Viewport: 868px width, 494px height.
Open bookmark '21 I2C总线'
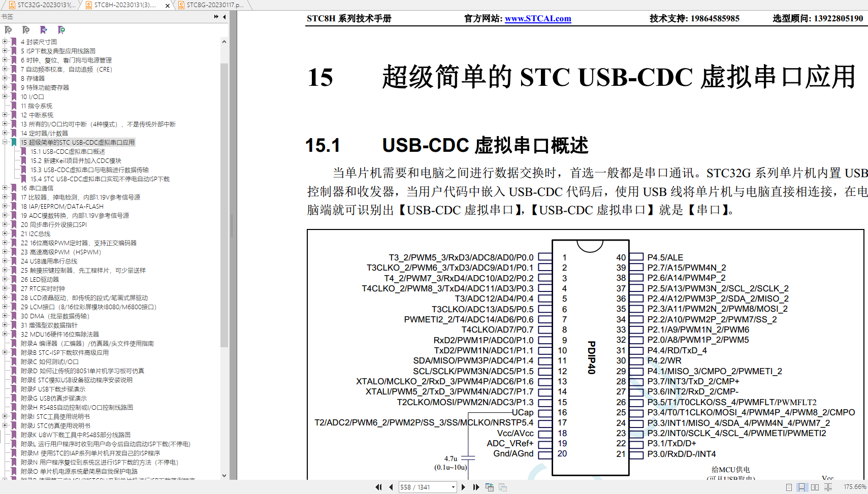point(36,234)
